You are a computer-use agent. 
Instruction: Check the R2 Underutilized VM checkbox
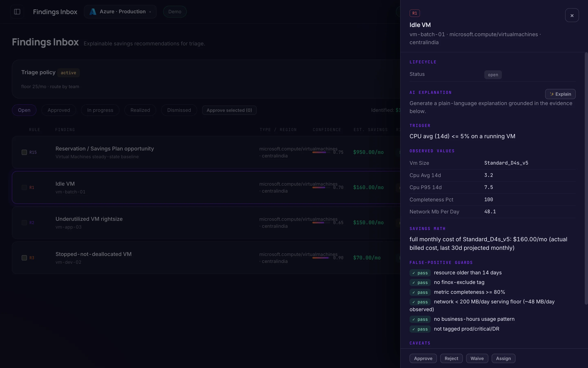click(x=24, y=223)
